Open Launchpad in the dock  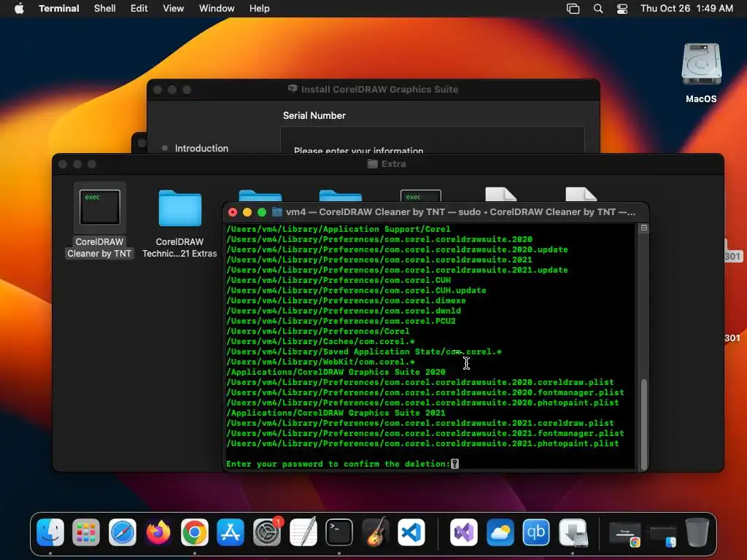point(86,532)
